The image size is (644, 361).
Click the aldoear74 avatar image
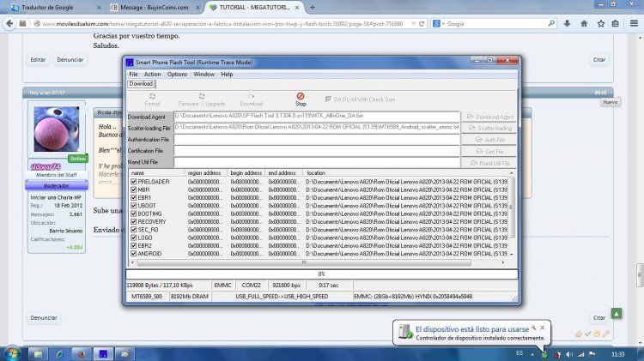click(x=57, y=129)
